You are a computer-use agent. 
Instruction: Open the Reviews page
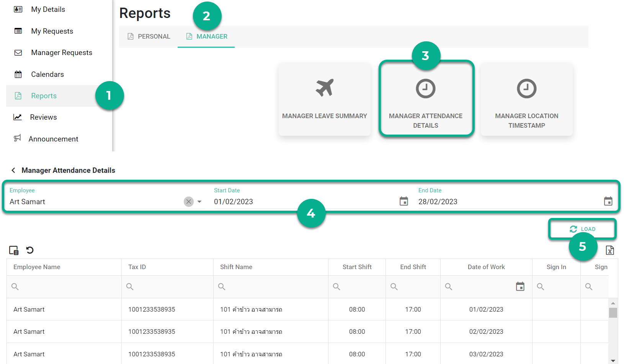pyautogui.click(x=43, y=117)
